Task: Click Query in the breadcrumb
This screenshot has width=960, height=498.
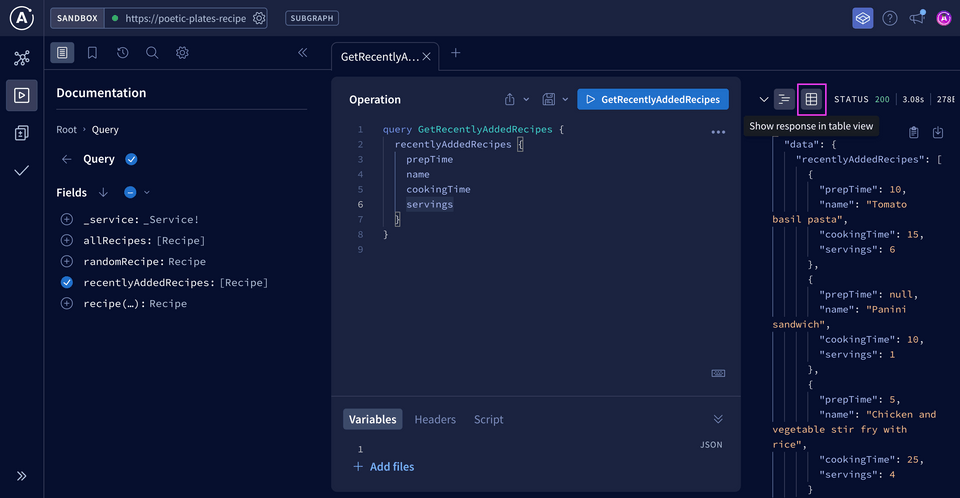Action: [x=105, y=129]
